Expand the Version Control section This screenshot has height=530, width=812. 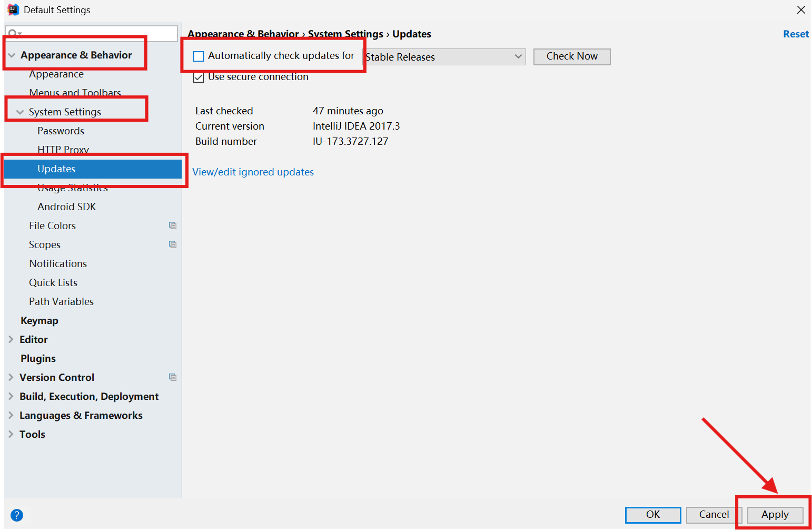click(11, 377)
